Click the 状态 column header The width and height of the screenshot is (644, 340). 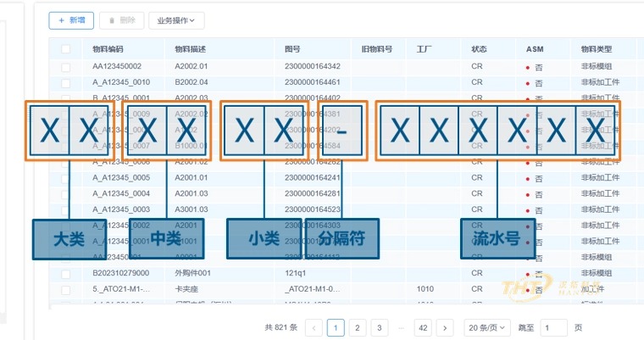pos(479,49)
